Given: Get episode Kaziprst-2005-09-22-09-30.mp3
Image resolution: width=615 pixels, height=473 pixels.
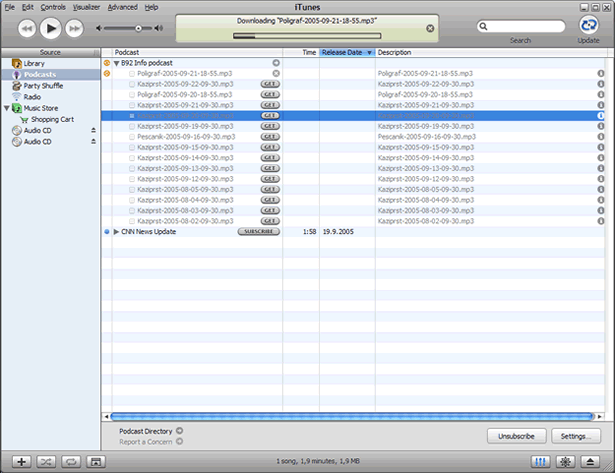Looking at the screenshot, I should [270, 84].
